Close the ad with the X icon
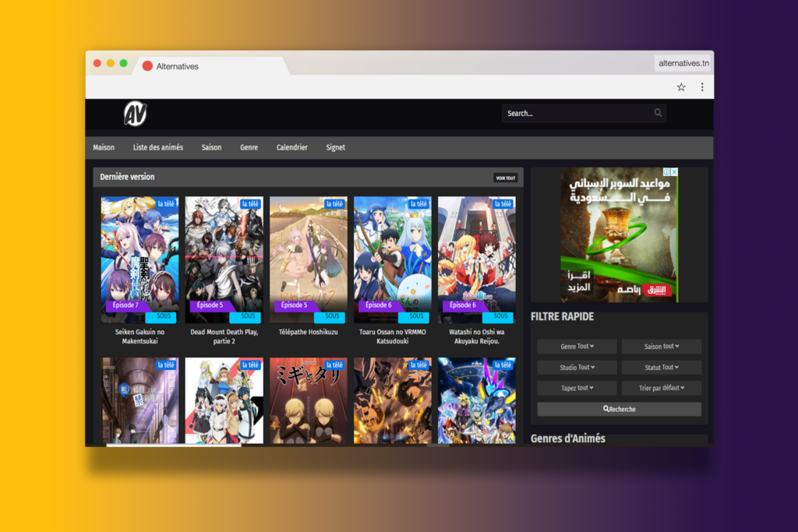This screenshot has width=798, height=532. [674, 172]
